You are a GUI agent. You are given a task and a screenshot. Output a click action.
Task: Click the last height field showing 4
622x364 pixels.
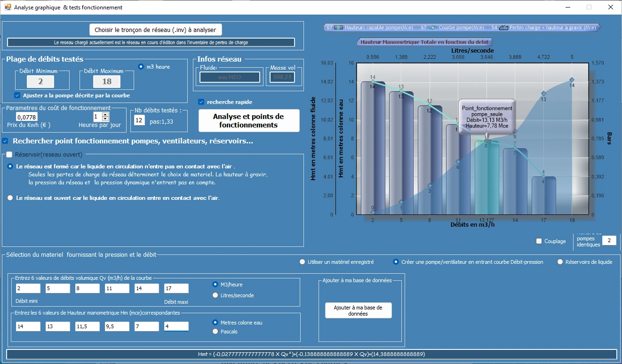[176, 326]
